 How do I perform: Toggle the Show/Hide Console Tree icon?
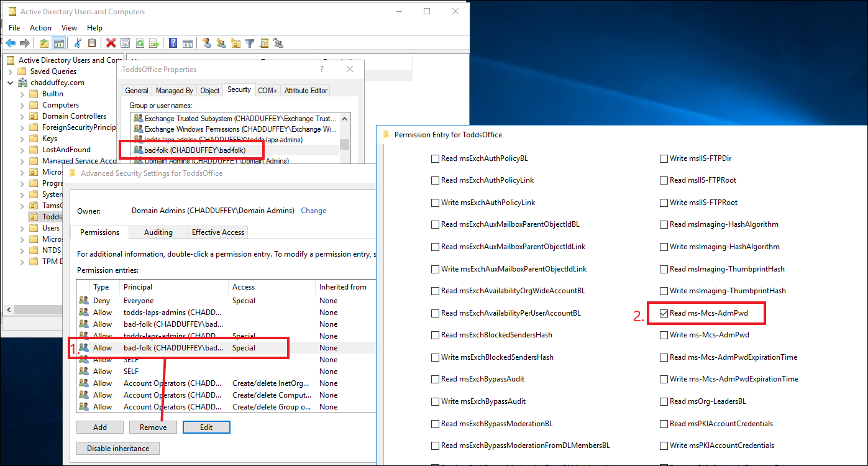tap(58, 43)
